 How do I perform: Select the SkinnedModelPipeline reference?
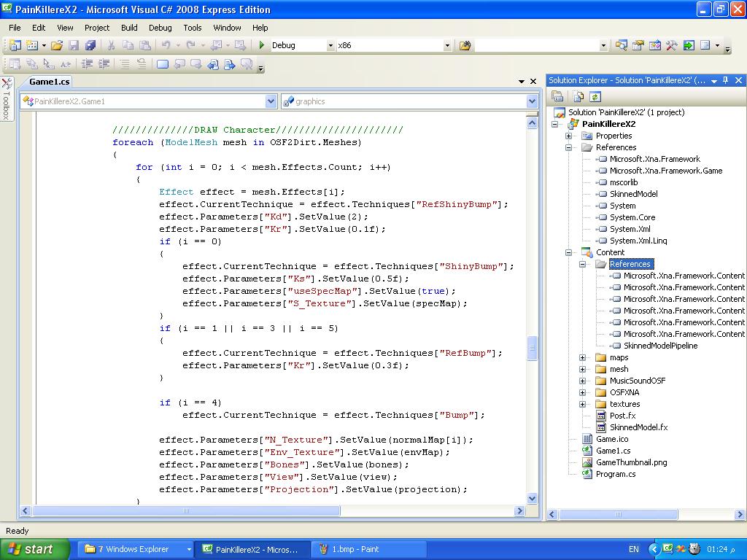click(660, 346)
